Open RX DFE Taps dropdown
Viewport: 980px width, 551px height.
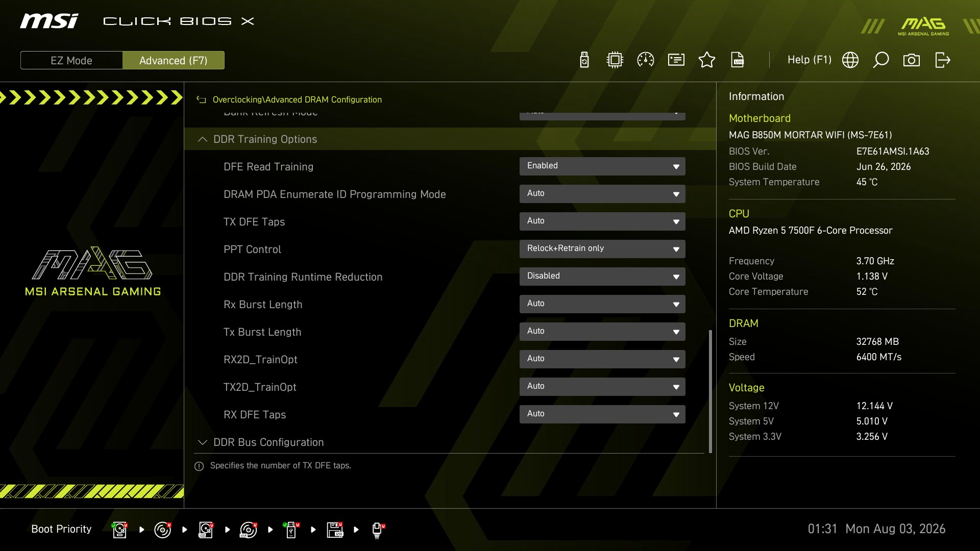point(602,414)
